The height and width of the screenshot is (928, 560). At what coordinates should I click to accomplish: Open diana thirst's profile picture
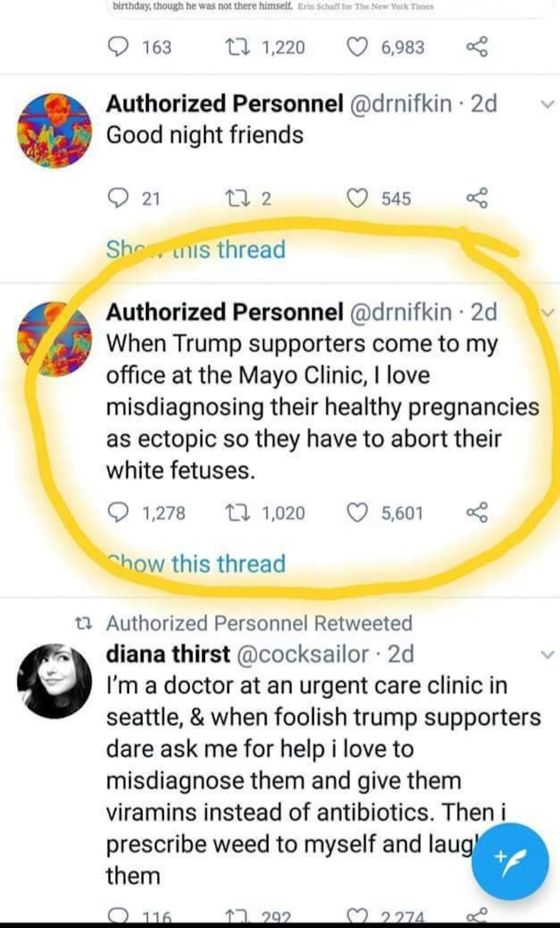point(54,680)
